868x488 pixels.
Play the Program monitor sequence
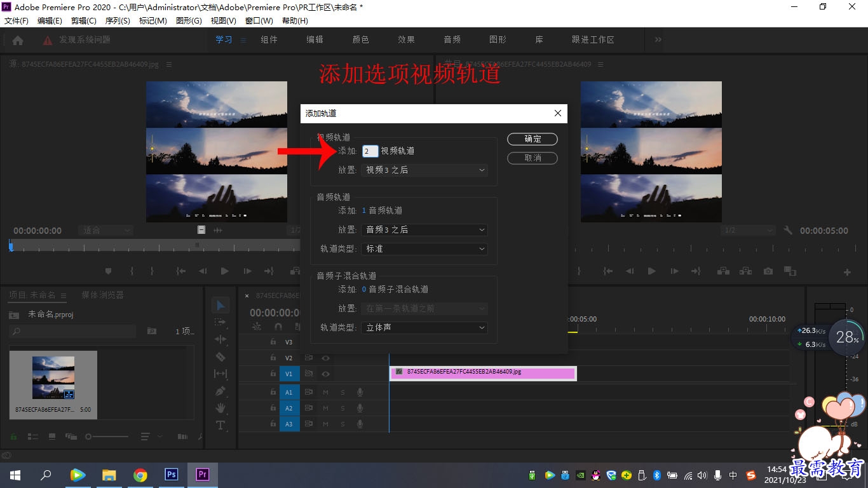click(651, 271)
